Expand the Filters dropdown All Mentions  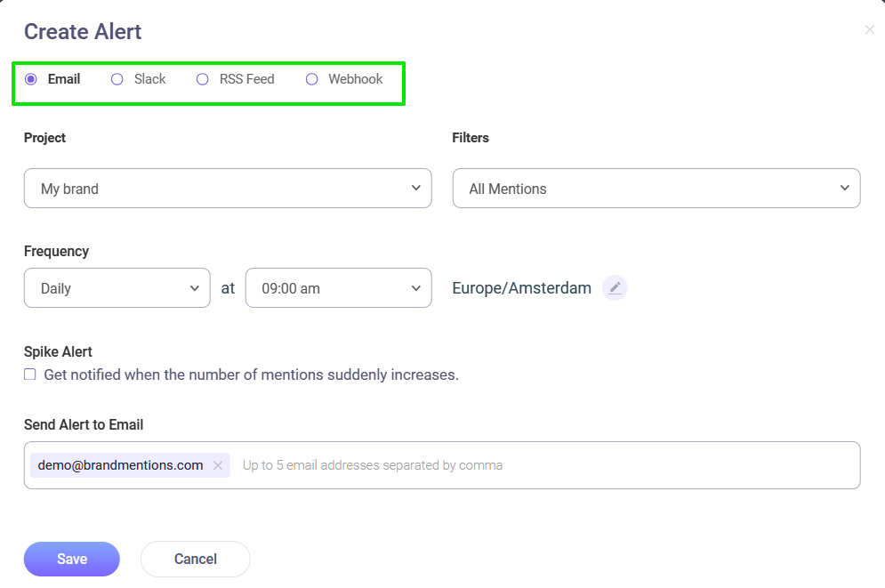point(656,188)
